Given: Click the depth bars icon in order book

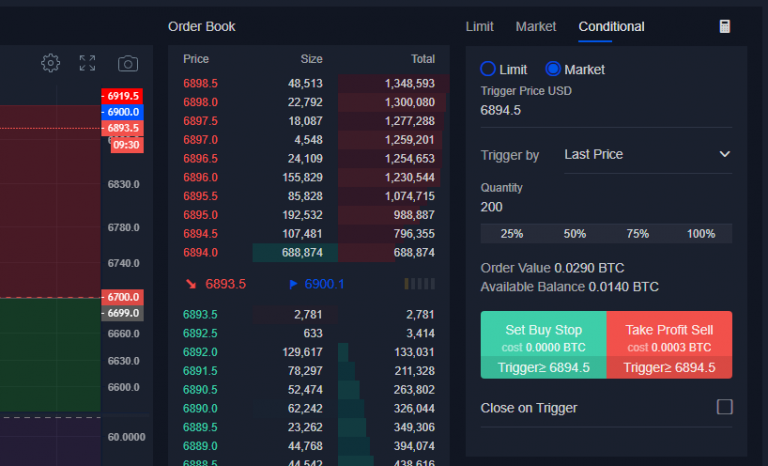Looking at the screenshot, I should coord(419,284).
